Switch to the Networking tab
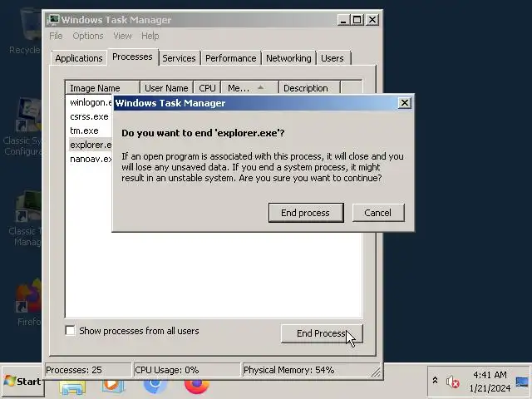 pyautogui.click(x=288, y=58)
